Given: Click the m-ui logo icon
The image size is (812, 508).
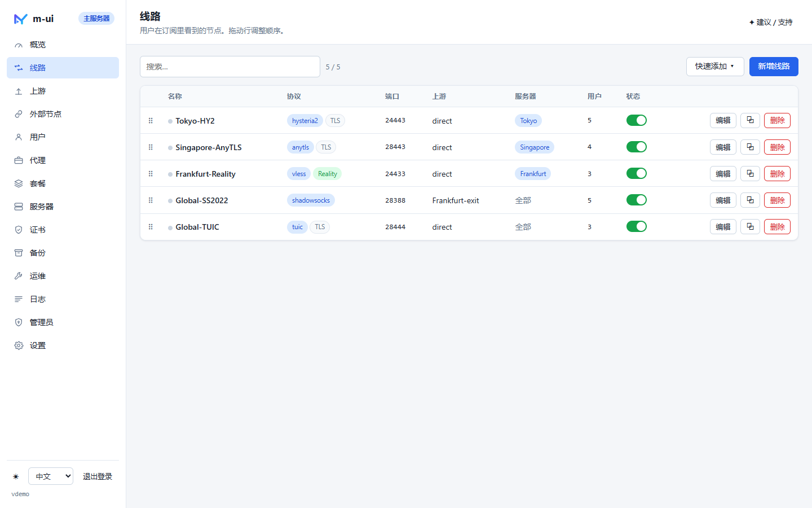Looking at the screenshot, I should point(20,19).
